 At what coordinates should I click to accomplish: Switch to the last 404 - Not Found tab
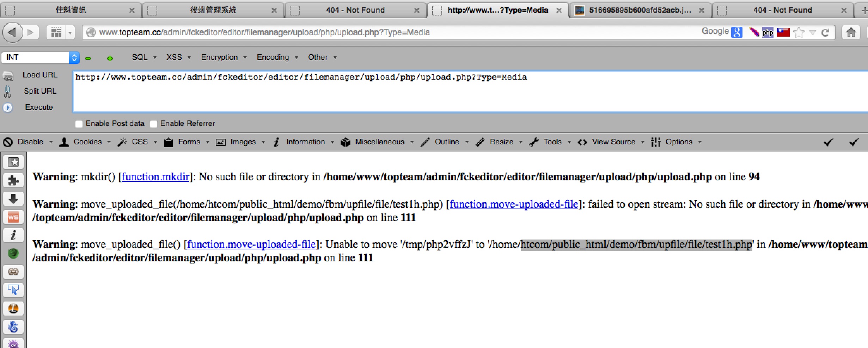pyautogui.click(x=783, y=10)
